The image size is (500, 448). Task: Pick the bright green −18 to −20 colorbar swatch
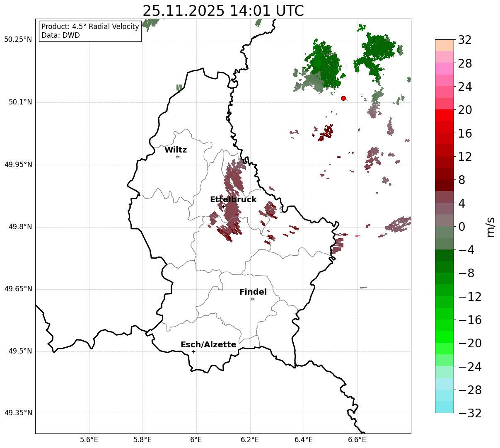444,337
